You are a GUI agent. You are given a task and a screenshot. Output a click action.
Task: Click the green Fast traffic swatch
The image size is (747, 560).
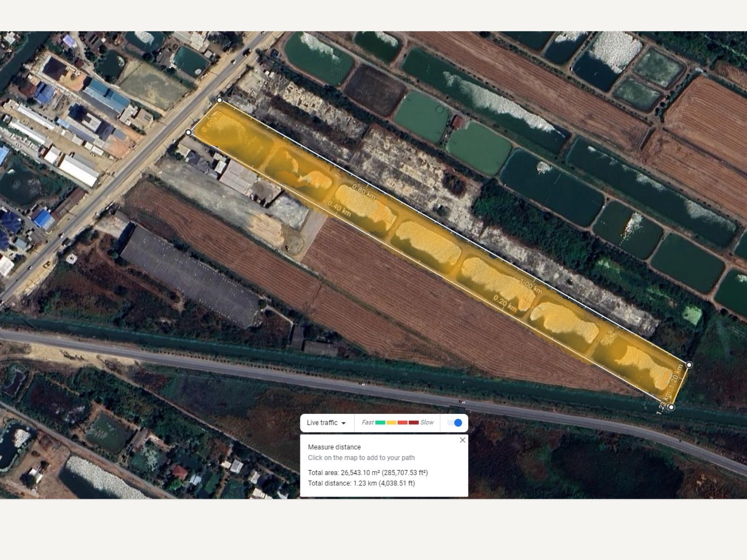pos(380,422)
